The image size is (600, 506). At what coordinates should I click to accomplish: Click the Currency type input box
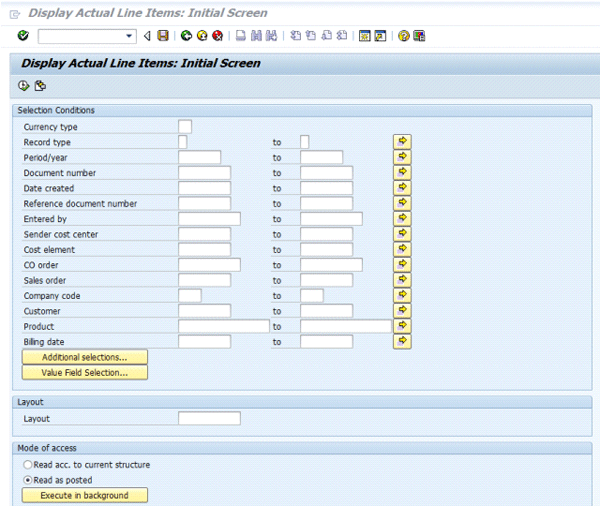185,126
